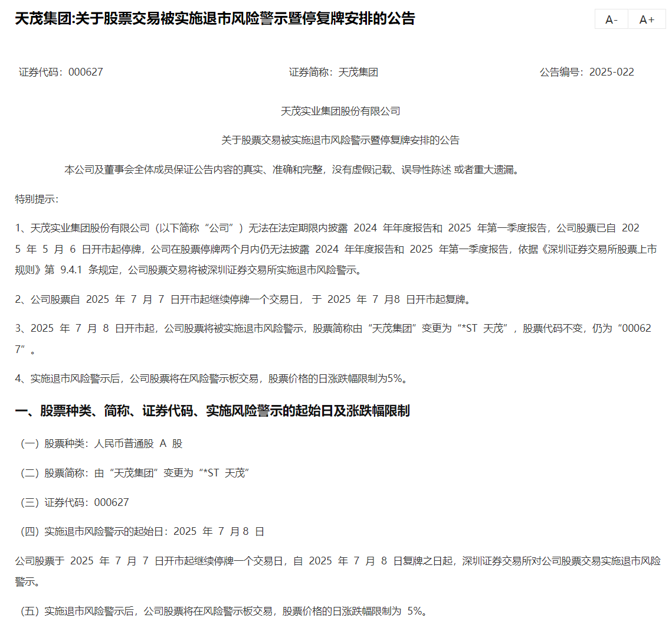Click the line beginning '3、2025 年 7 月 8 日开市起'
Viewport: 672px width, 624px height.
click(x=333, y=339)
